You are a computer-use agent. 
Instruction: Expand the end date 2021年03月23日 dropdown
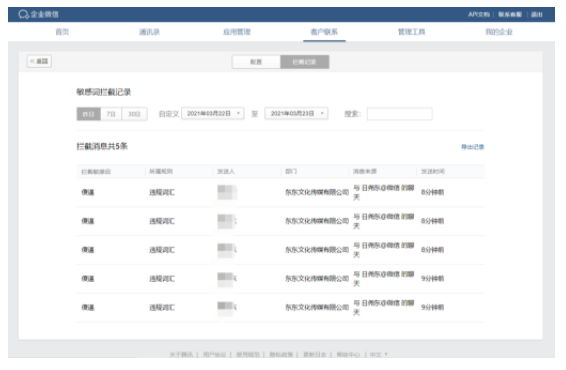(x=296, y=114)
